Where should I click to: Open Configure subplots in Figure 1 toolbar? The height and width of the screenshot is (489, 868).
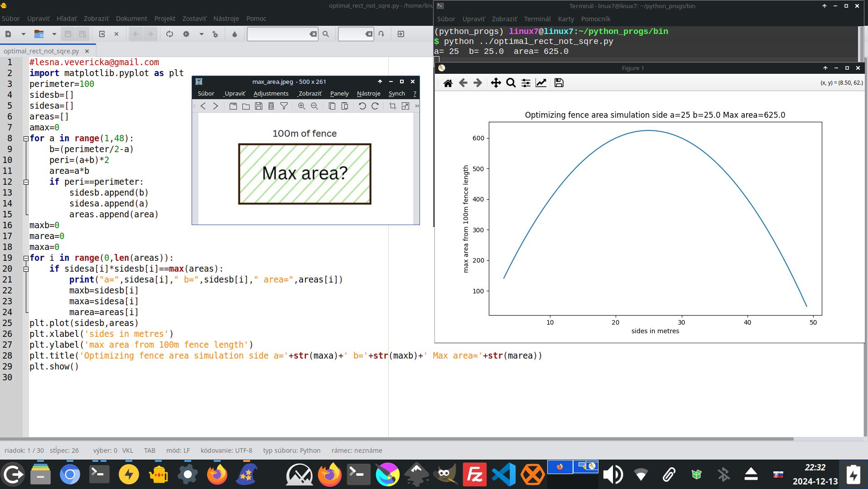coord(526,83)
